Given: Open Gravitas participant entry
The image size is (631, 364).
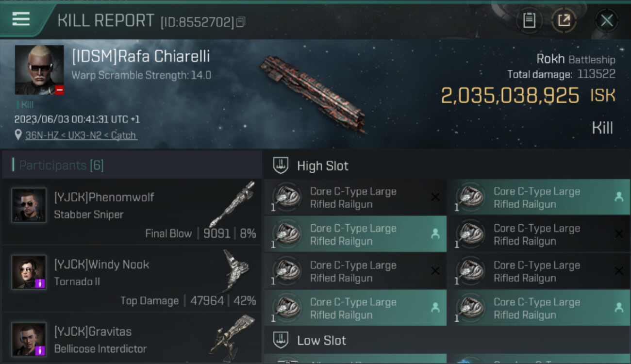Looking at the screenshot, I should click(131, 339).
